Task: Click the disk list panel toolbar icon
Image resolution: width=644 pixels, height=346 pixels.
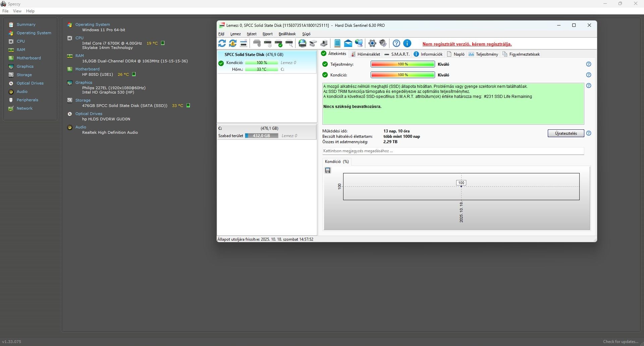Action: [244, 43]
